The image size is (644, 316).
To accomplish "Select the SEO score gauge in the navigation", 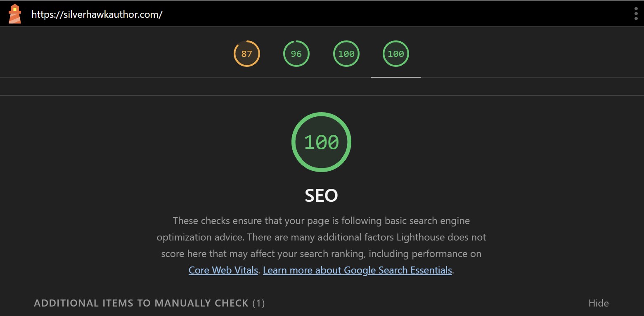I will [395, 54].
